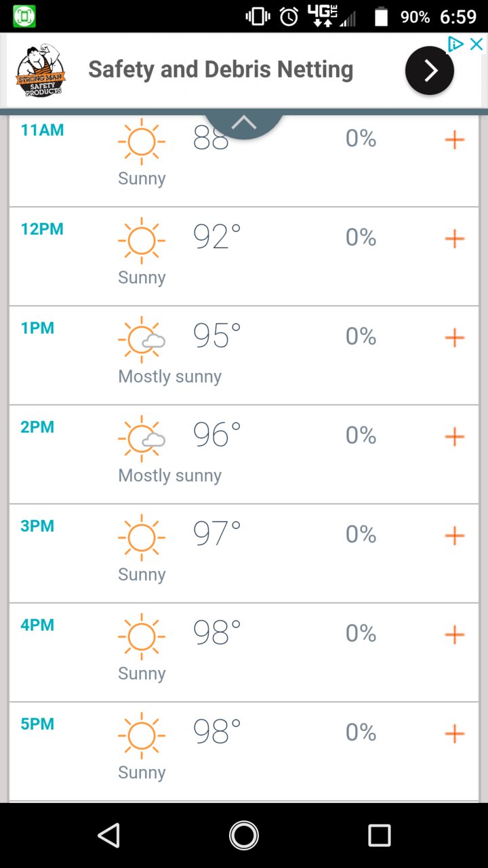488x868 pixels.
Task: Open the 2PM forecast details plus
Action: point(454,437)
